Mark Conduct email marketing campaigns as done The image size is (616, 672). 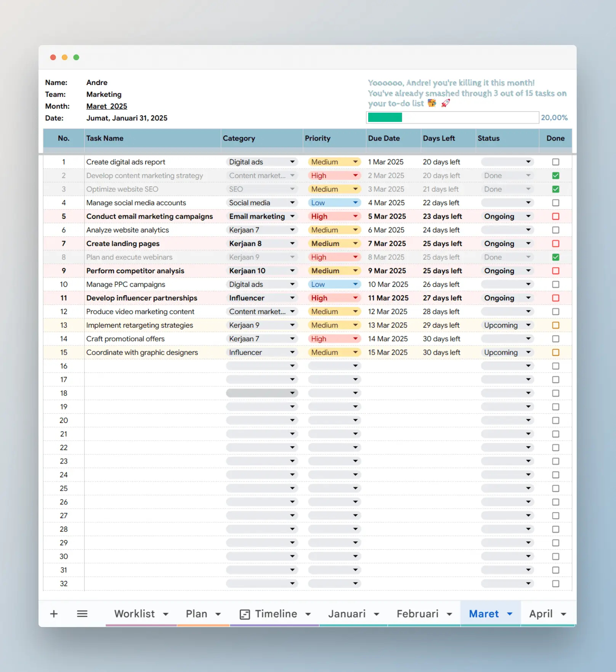(556, 216)
